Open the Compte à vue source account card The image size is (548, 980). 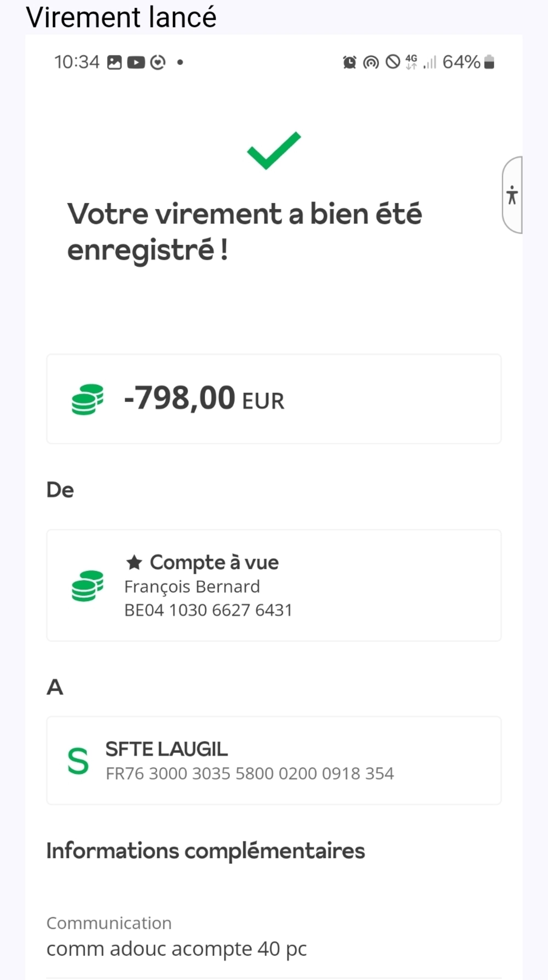[x=274, y=585]
